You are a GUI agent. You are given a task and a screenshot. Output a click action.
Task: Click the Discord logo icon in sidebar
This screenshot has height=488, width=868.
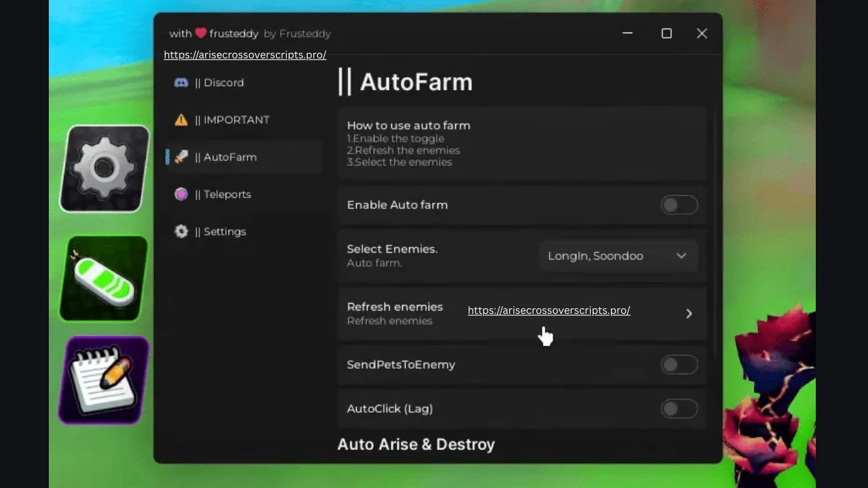pos(181,83)
